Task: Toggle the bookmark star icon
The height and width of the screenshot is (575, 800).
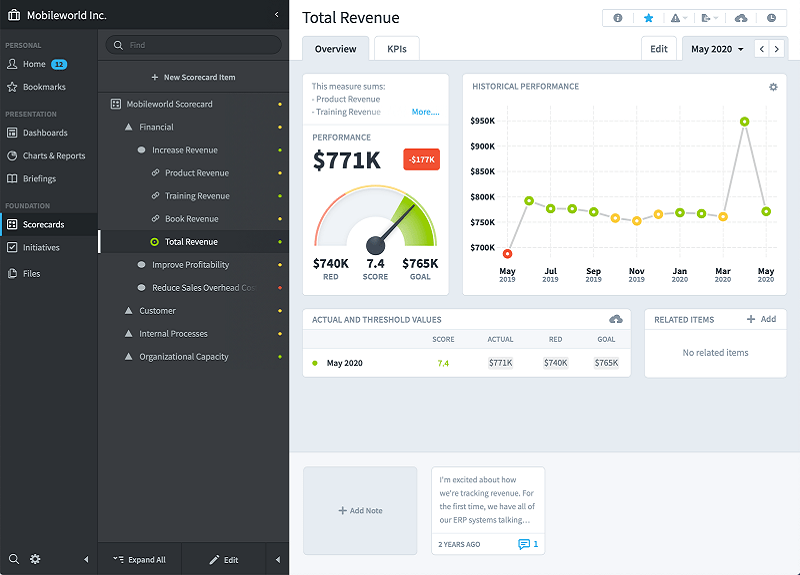Action: (648, 18)
